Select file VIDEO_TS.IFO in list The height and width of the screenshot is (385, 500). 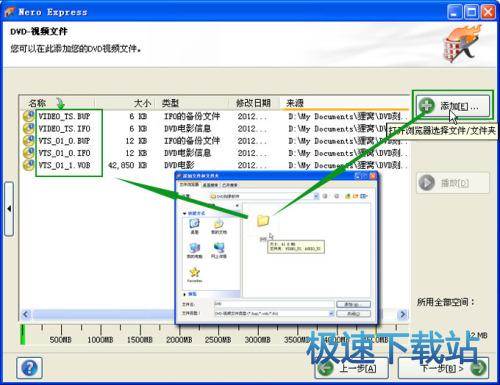[64, 129]
